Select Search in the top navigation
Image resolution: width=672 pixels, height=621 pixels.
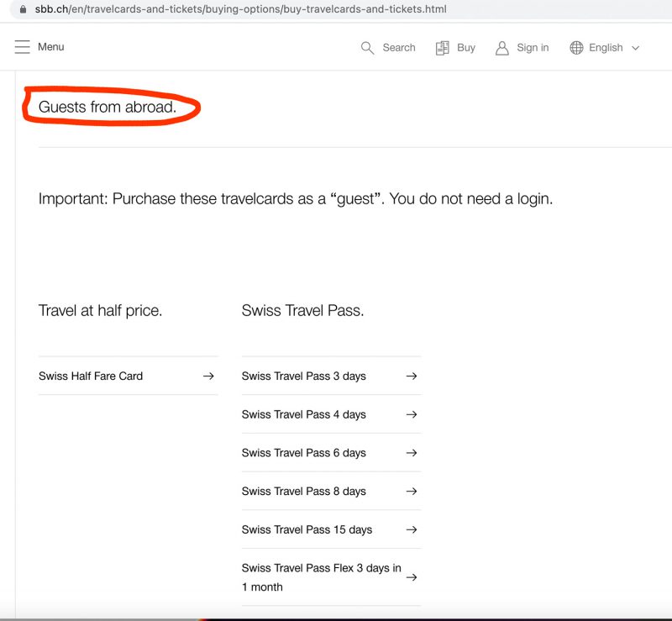click(399, 48)
